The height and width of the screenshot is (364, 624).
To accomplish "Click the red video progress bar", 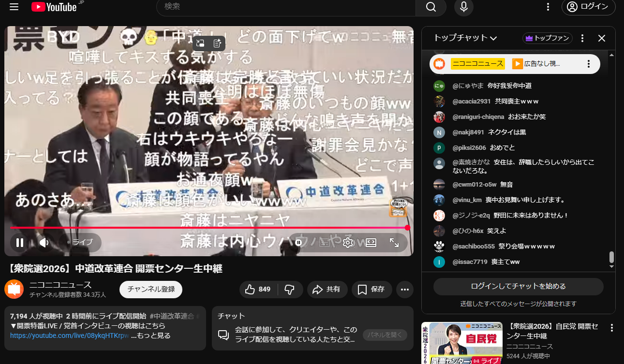I will [x=208, y=228].
